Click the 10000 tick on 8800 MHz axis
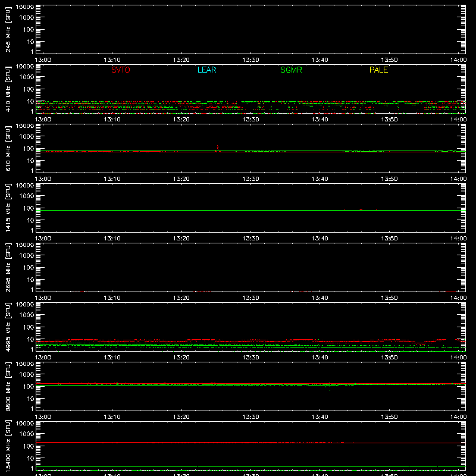This screenshot has height=476, width=476. pos(25,364)
